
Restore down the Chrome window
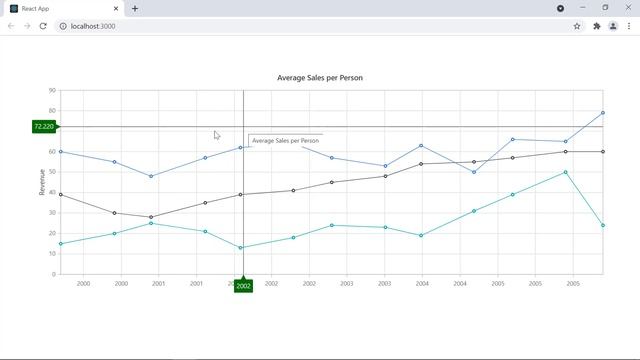tap(605, 8)
